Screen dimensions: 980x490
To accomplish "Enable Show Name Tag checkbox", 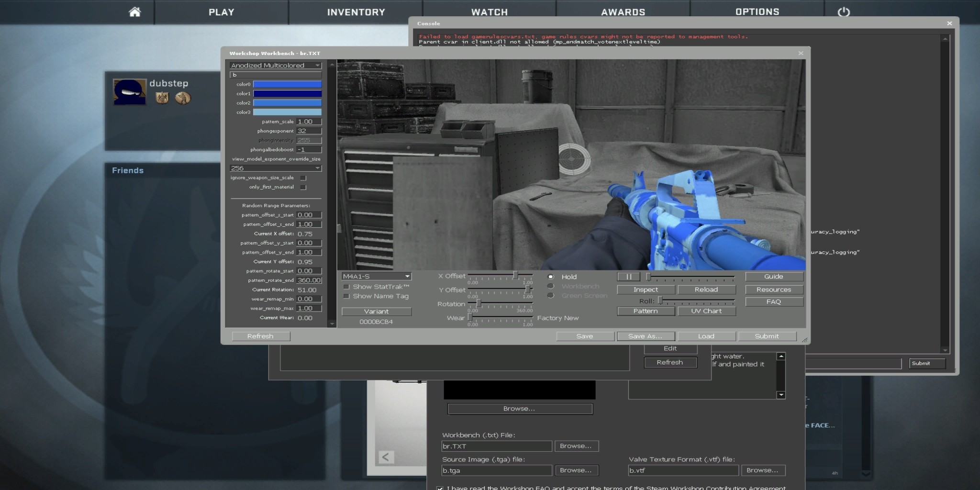I will 346,296.
